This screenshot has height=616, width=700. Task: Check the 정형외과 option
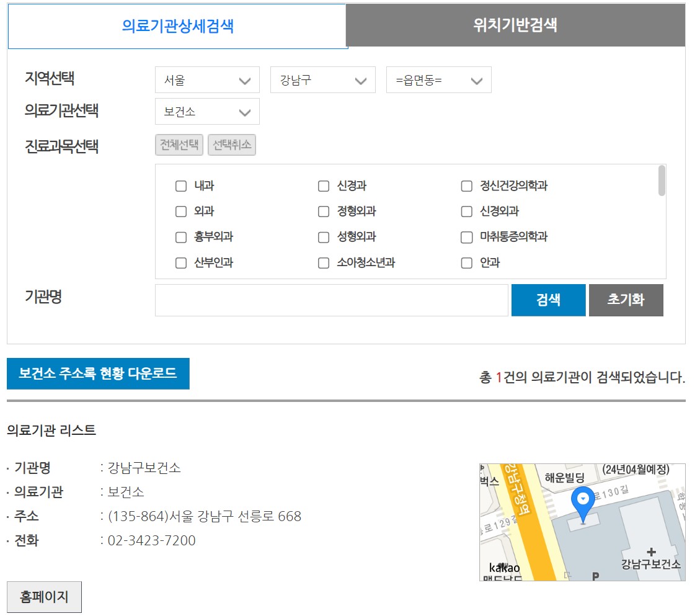point(323,211)
